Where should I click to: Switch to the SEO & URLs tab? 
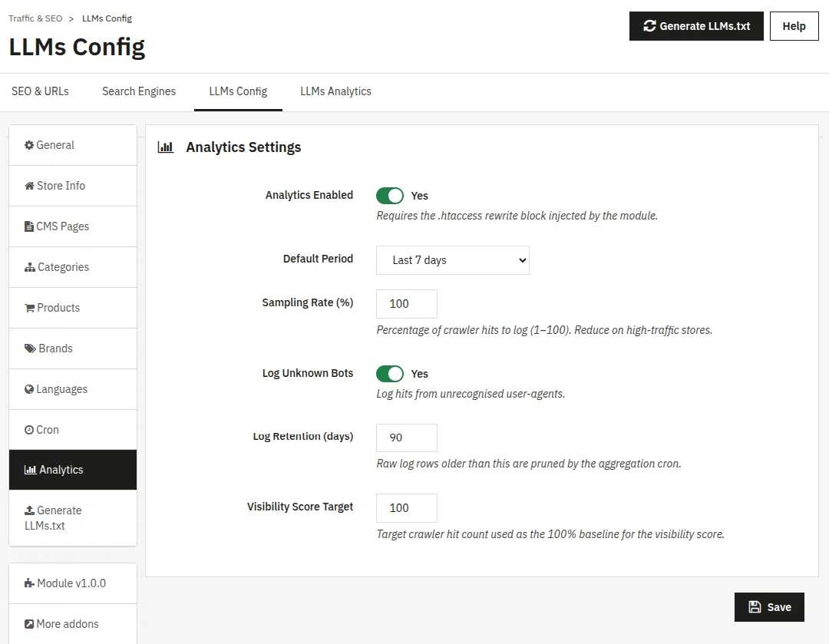[x=40, y=91]
